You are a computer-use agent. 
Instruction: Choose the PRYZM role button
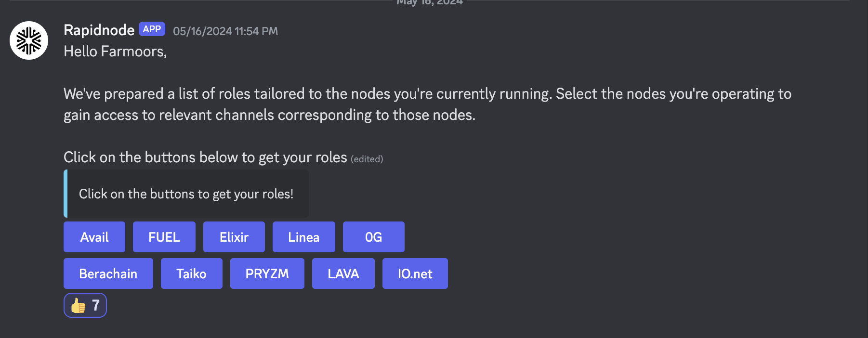[267, 273]
